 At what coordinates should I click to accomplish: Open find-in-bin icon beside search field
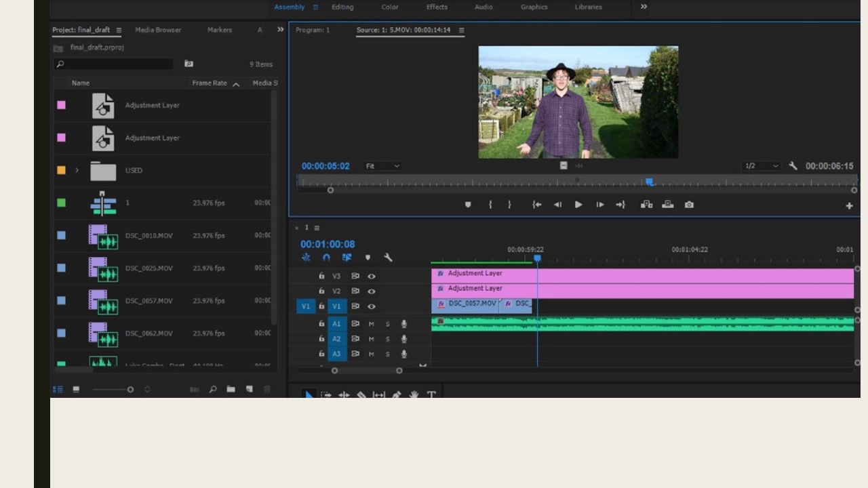(189, 64)
